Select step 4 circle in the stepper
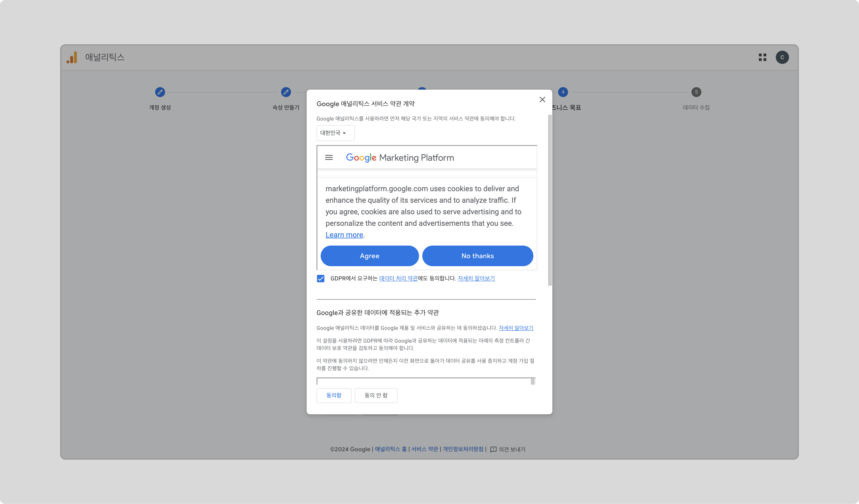 (x=563, y=92)
